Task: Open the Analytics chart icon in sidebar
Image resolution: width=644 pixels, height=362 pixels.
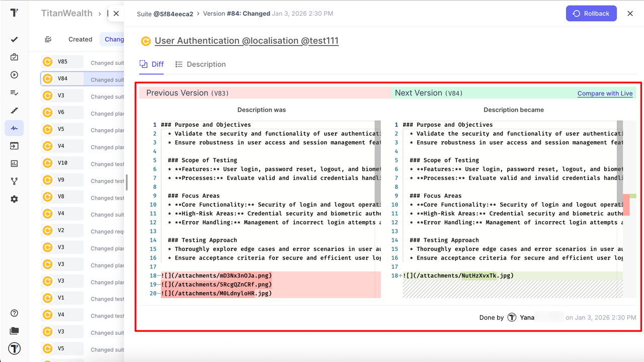Action: click(x=14, y=163)
